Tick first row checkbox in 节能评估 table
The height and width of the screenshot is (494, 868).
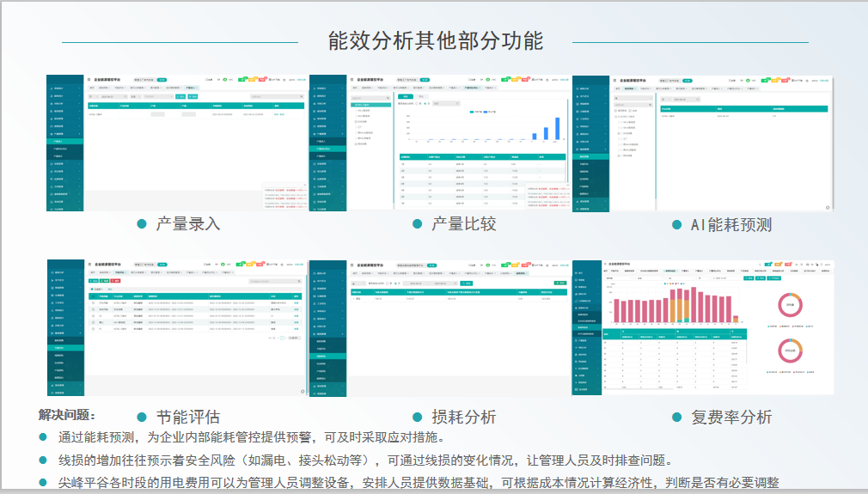click(x=93, y=303)
